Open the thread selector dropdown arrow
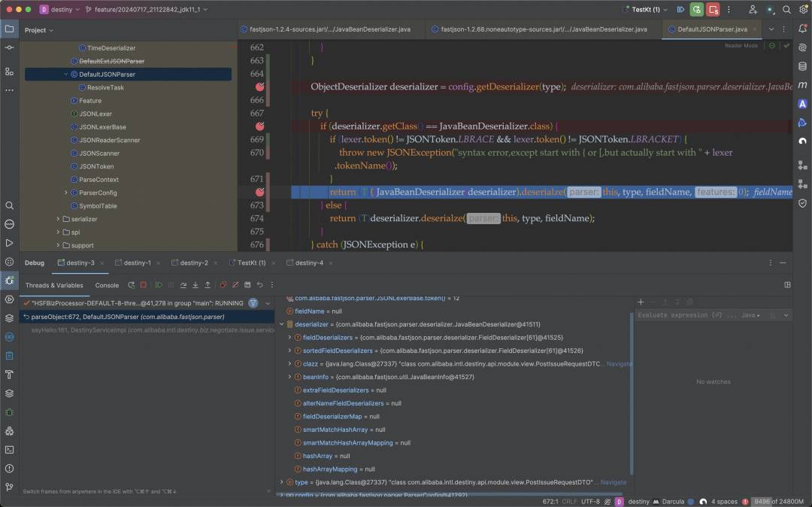This screenshot has height=507, width=812. [x=268, y=303]
